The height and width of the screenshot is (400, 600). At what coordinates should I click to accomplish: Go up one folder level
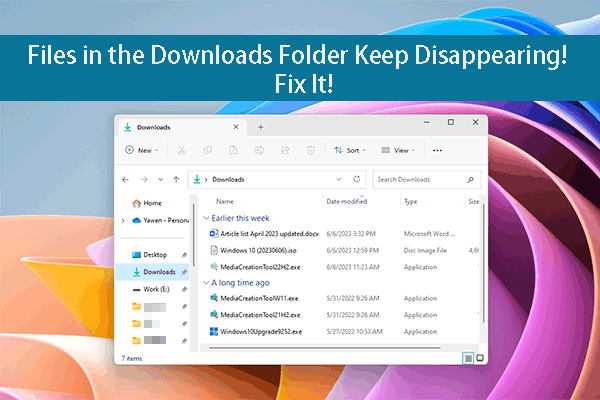(176, 180)
